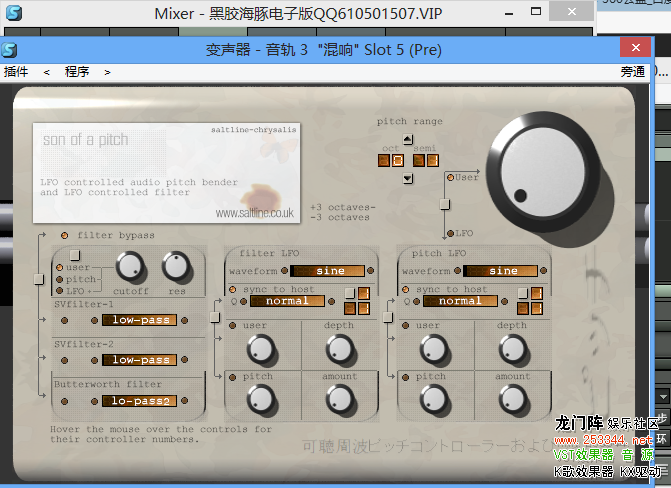The height and width of the screenshot is (488, 671).
Task: Click the semi digit display
Action: pos(426,161)
